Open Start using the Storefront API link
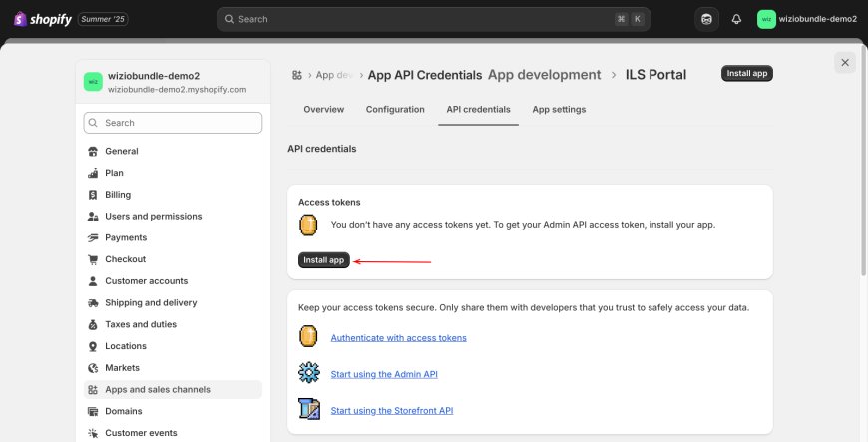 [392, 411]
